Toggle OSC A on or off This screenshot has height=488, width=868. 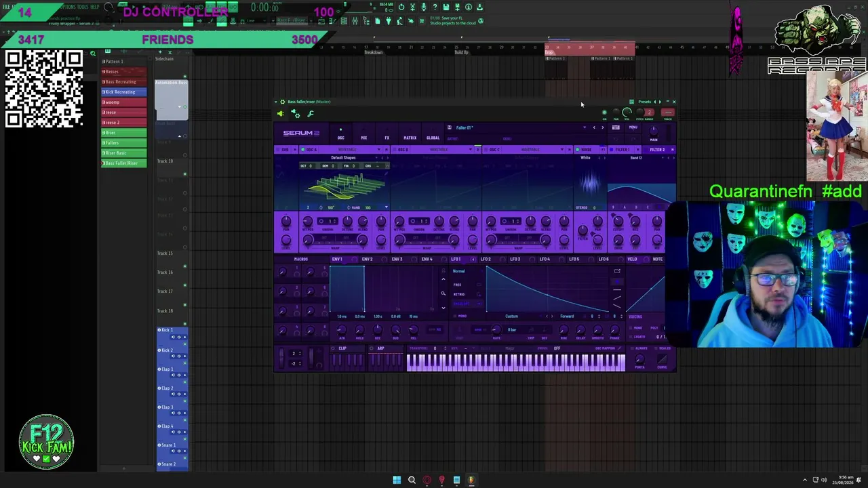point(302,150)
